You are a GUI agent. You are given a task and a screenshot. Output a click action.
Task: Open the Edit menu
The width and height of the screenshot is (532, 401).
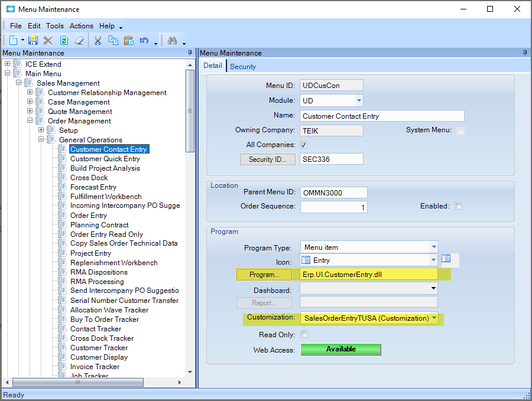click(x=34, y=26)
